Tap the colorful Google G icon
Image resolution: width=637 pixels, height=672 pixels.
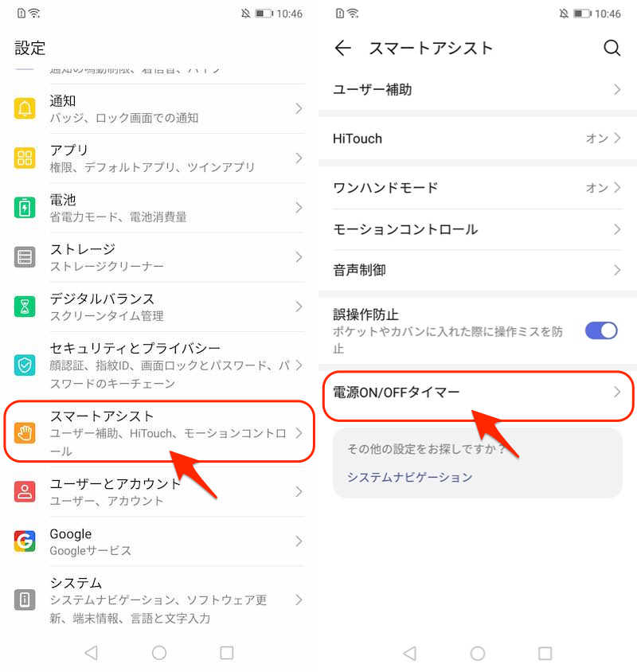tap(25, 541)
